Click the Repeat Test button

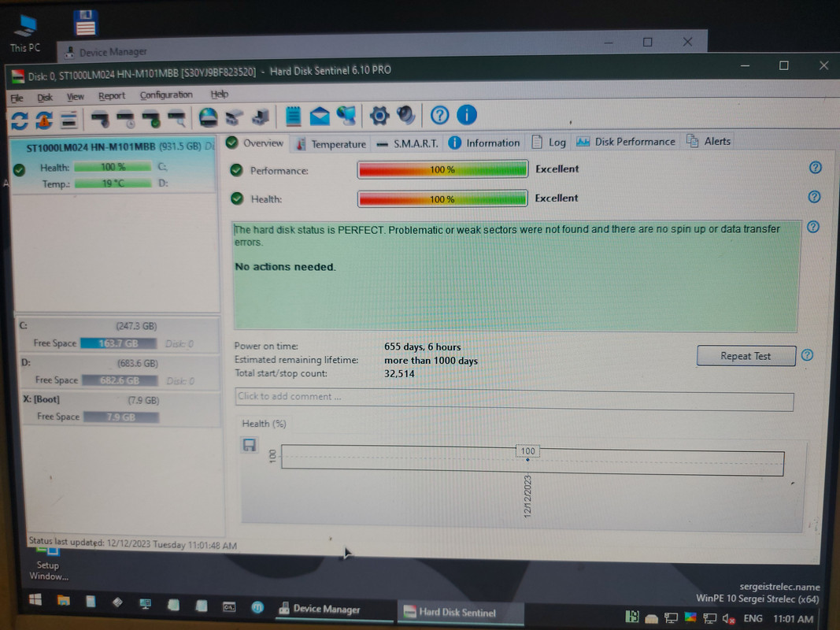746,356
